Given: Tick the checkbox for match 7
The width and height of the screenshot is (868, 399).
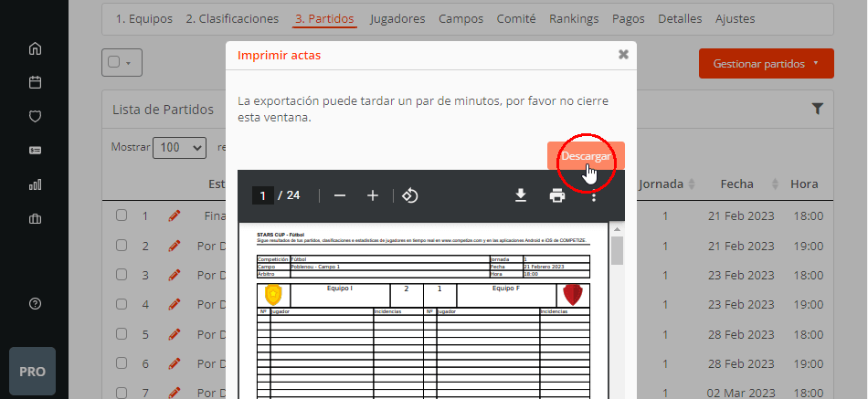Looking at the screenshot, I should click(x=122, y=393).
